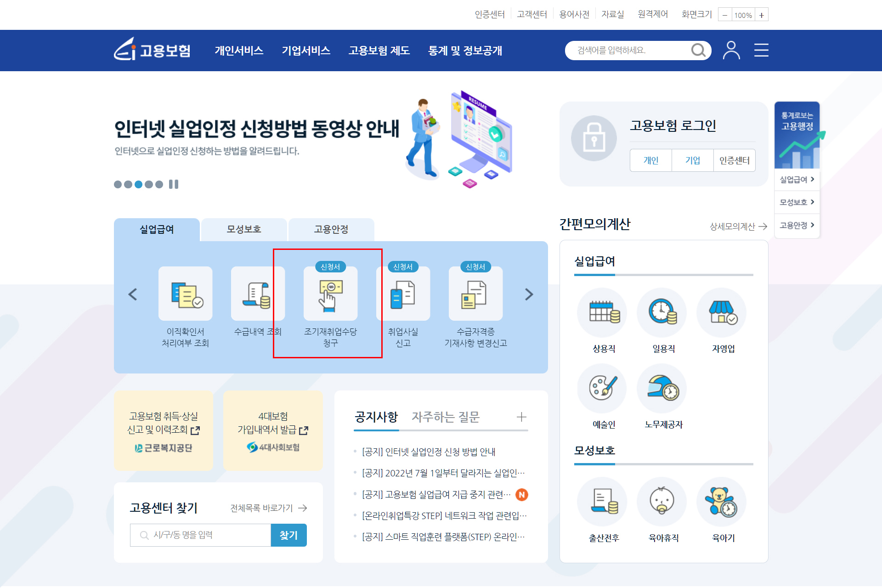Viewport: 882px width, 588px height.
Task: Click the search magnifier icon
Action: coord(698,50)
